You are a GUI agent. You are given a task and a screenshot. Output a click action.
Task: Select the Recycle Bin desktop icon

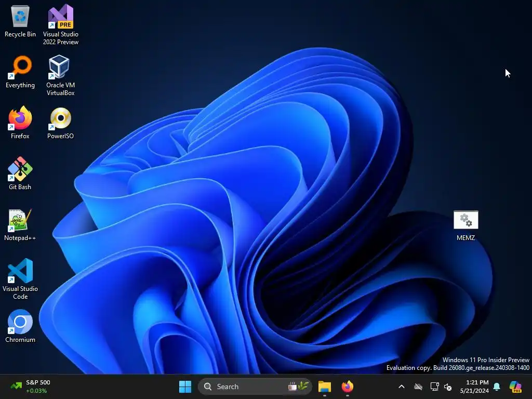(20, 21)
